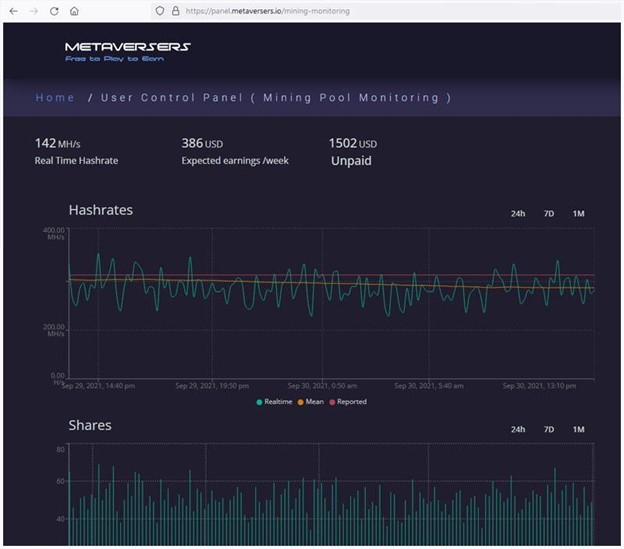The image size is (624, 549).
Task: Click the 1502 USD Unpaid balance
Action: click(352, 151)
